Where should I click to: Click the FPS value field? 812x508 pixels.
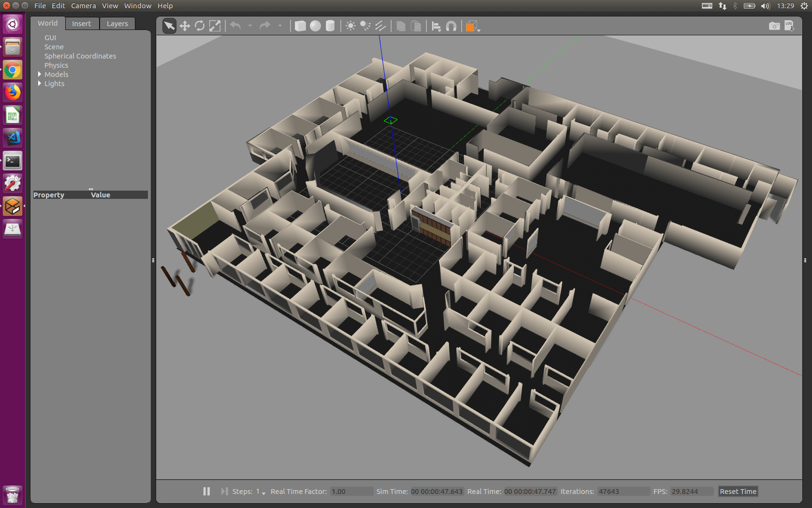tap(692, 492)
